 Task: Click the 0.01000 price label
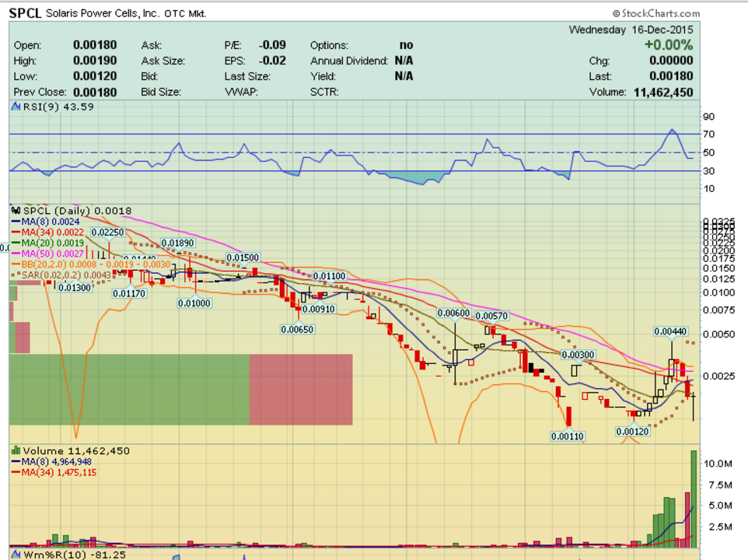pyautogui.click(x=194, y=303)
